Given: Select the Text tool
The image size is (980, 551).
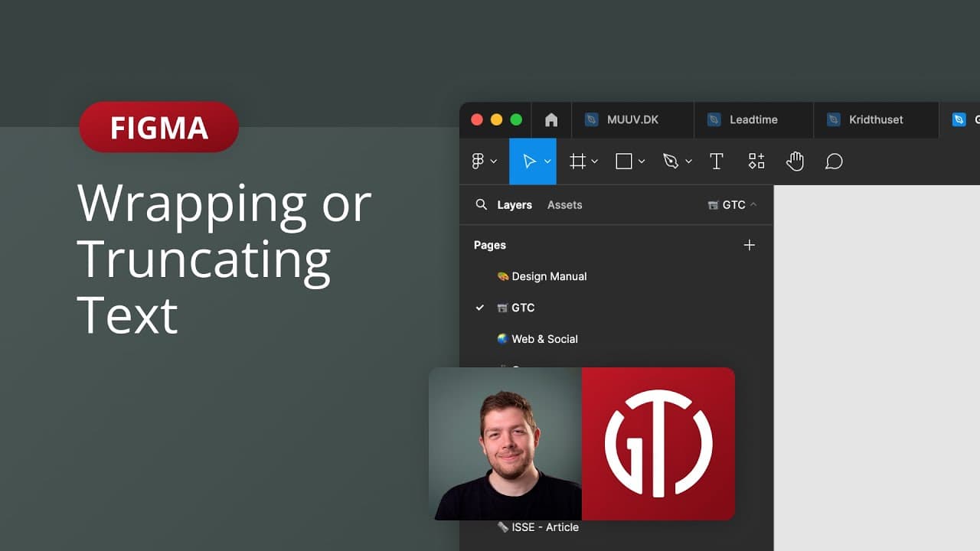Looking at the screenshot, I should (x=717, y=161).
